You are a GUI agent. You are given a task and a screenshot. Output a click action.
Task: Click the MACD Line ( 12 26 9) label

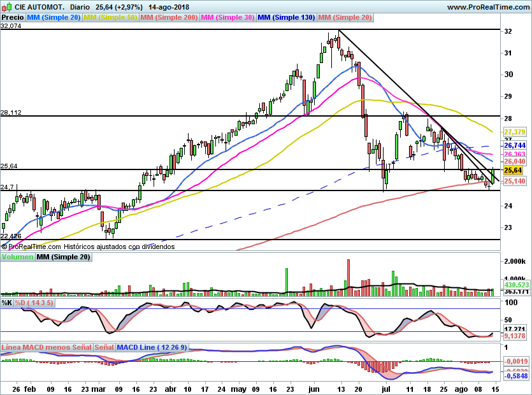point(152,347)
